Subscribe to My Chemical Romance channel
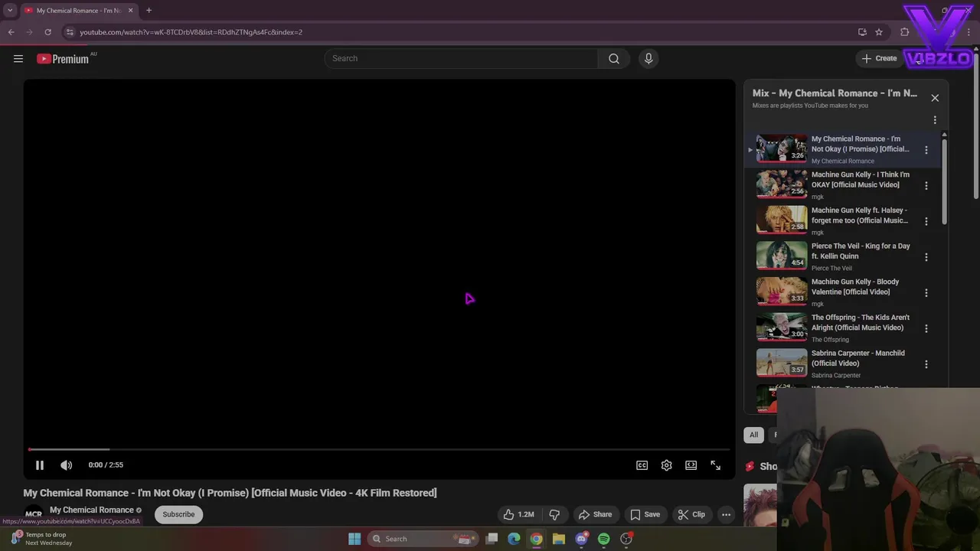This screenshot has width=980, height=551. click(178, 514)
